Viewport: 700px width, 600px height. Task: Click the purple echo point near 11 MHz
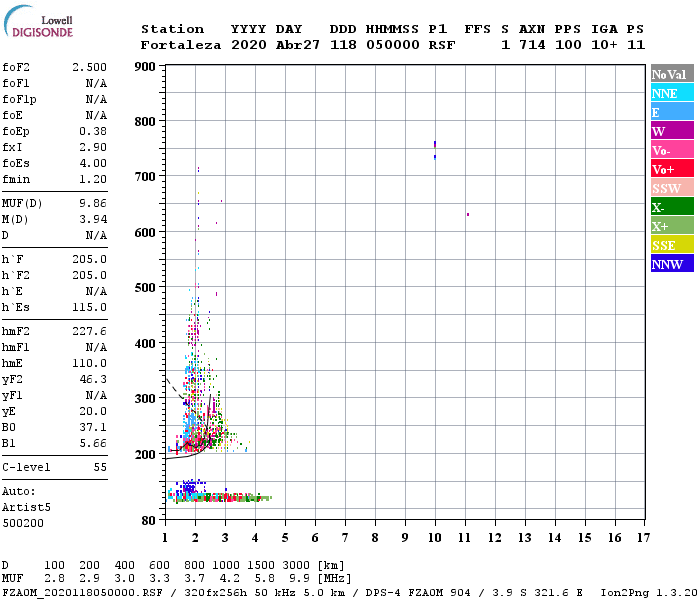coord(468,214)
